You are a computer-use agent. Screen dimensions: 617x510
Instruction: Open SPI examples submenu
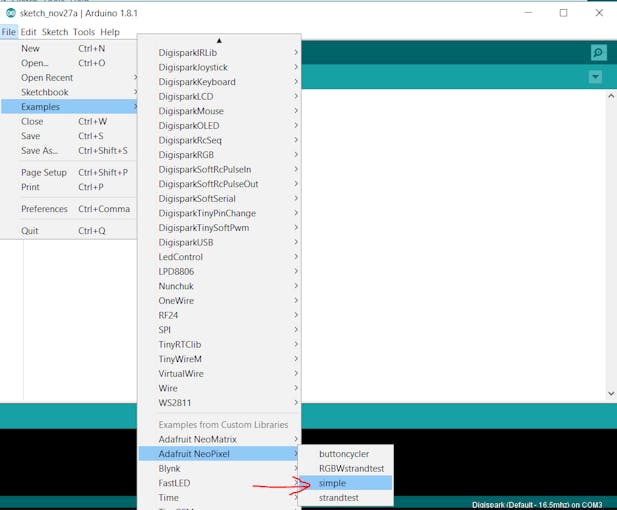(x=219, y=330)
